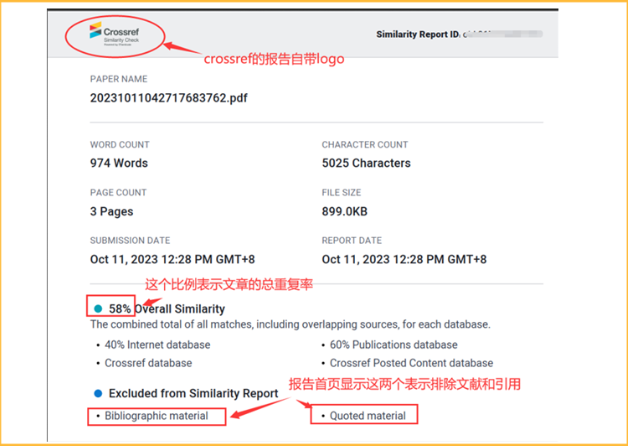The width and height of the screenshot is (628, 446).
Task: Click the CHARACTER COUNT label
Action: [365, 145]
